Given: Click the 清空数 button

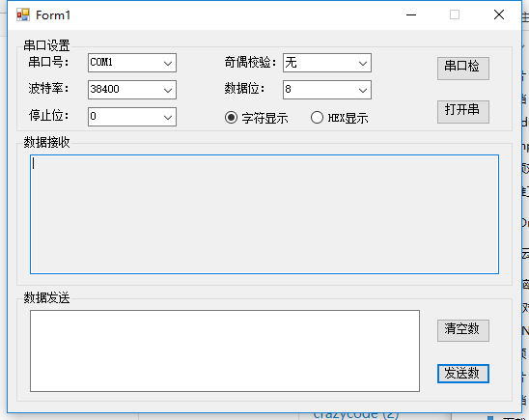Looking at the screenshot, I should click(463, 330).
